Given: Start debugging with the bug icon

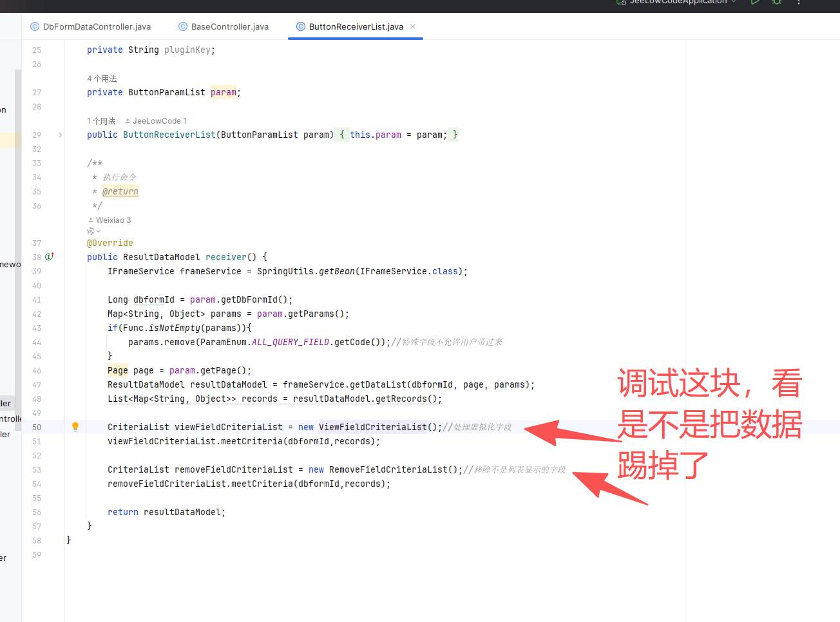Looking at the screenshot, I should (777, 3).
